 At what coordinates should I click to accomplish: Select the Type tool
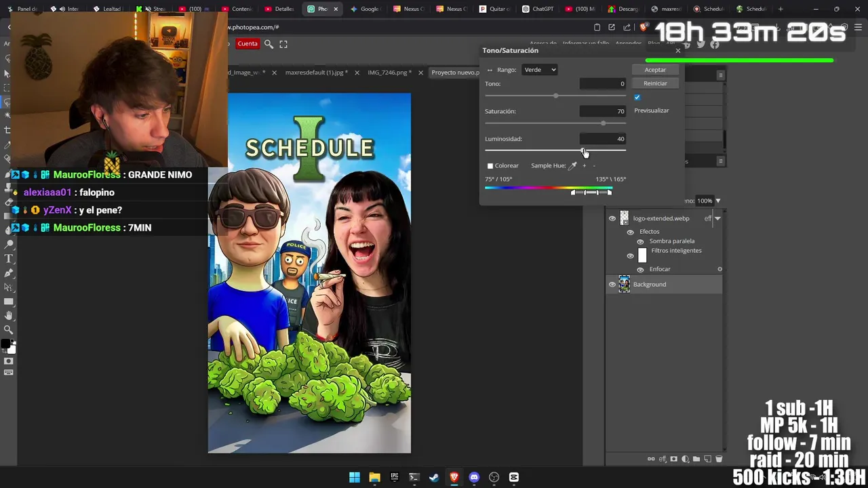pyautogui.click(x=9, y=259)
